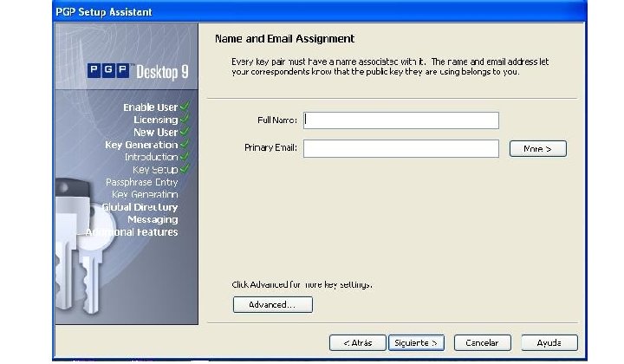Open help with the Ayuda button
This screenshot has height=364, width=624.
pos(549,342)
